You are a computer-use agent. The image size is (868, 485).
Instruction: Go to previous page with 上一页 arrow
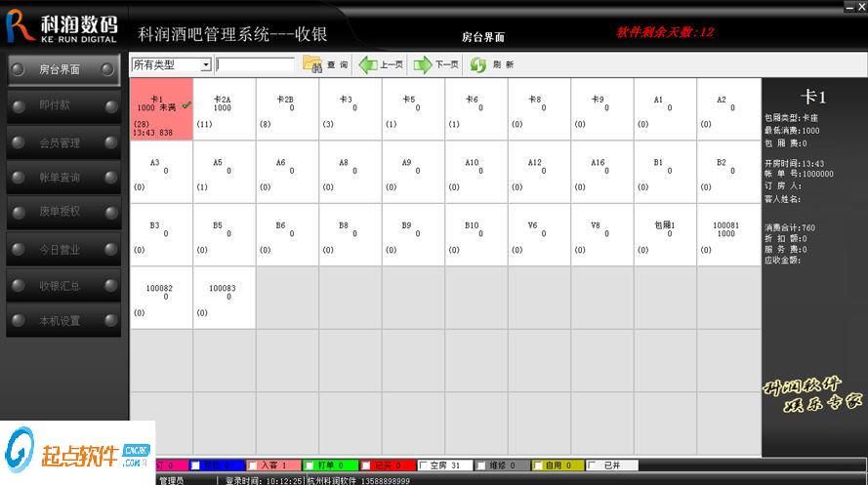[x=381, y=64]
